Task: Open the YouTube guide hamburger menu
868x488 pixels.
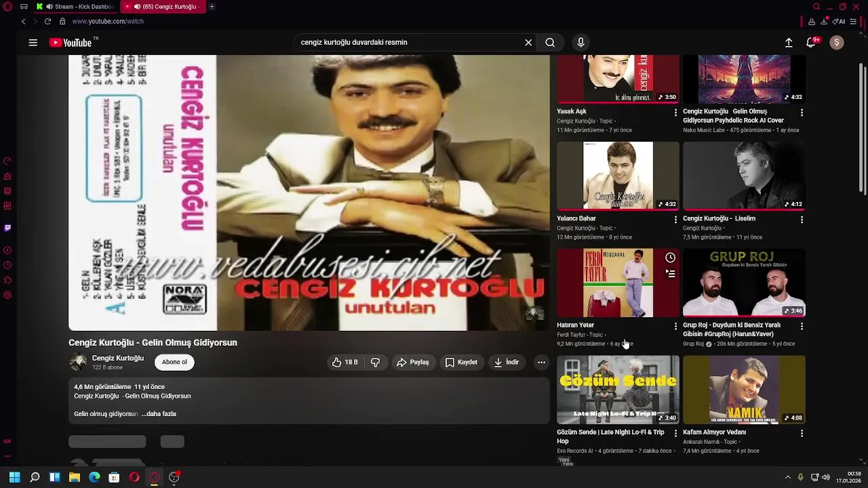Action: click(33, 43)
